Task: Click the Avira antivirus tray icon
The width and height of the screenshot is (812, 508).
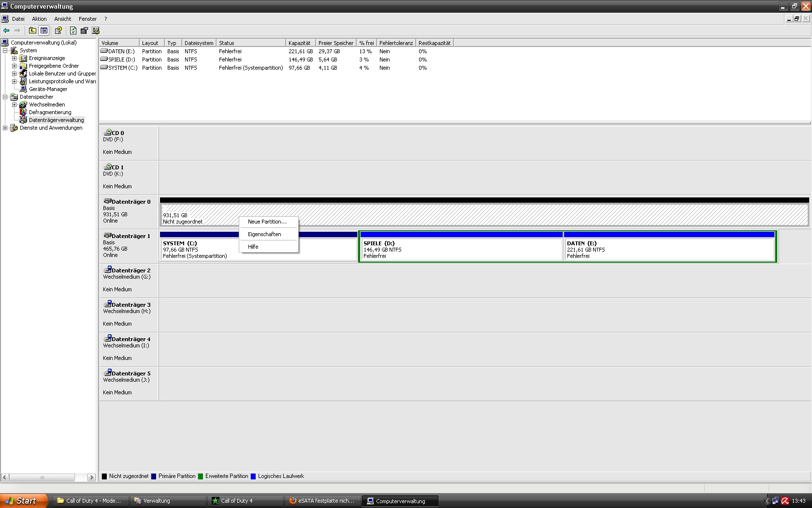Action: click(785, 501)
